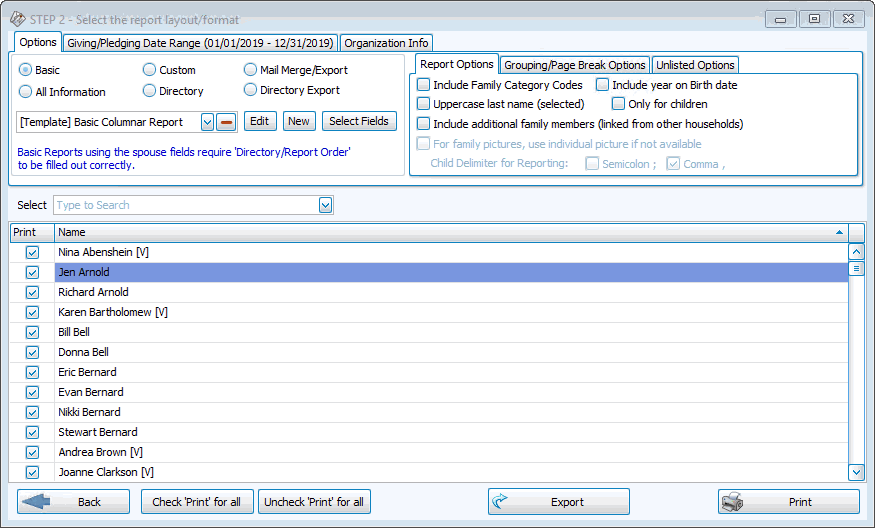875x528 pixels.
Task: Click the Select Fields button
Action: (359, 121)
